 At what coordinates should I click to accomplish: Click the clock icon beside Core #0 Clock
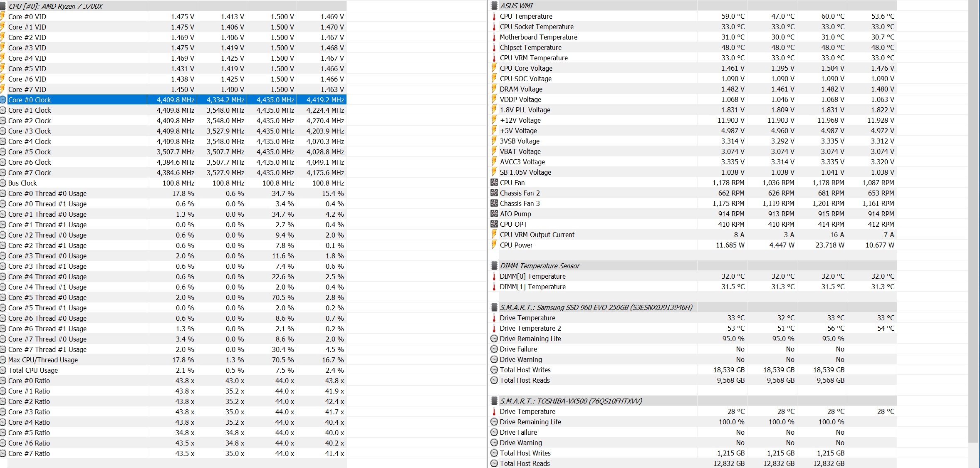coord(3,100)
